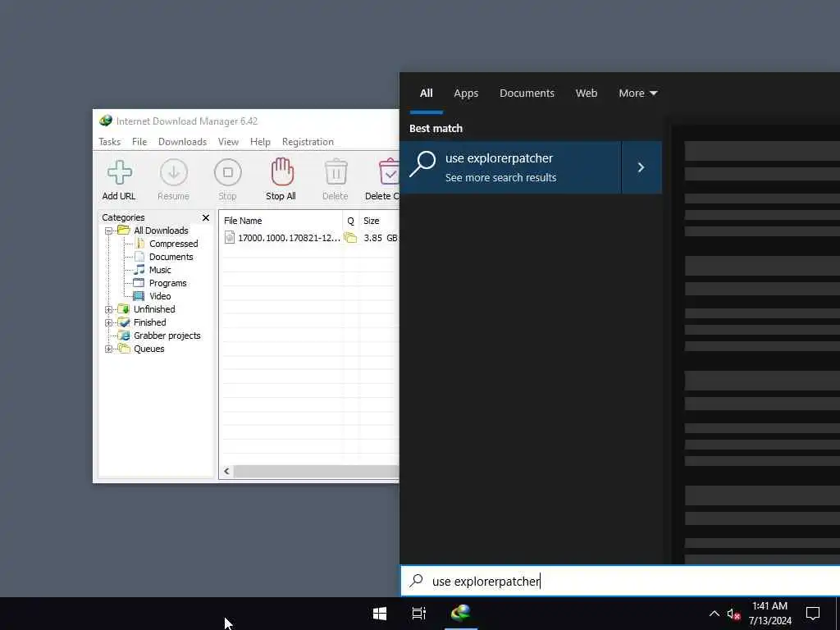Click the muted volume tray icon

733,614
